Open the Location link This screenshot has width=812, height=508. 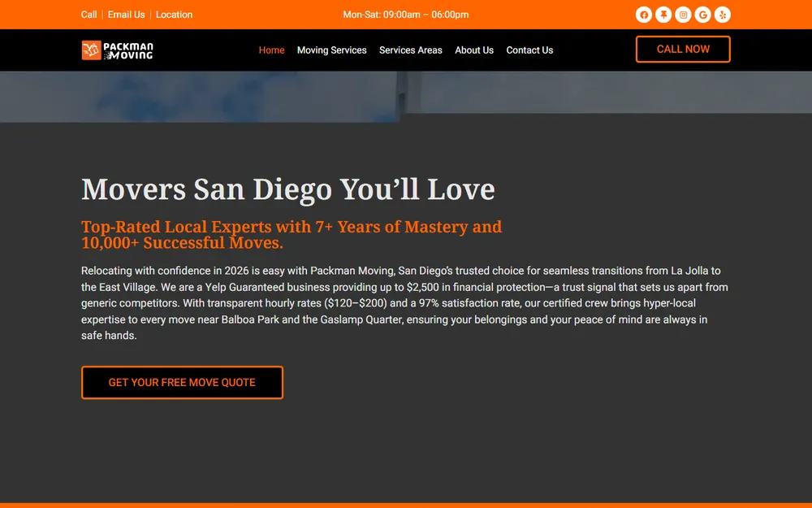click(174, 15)
